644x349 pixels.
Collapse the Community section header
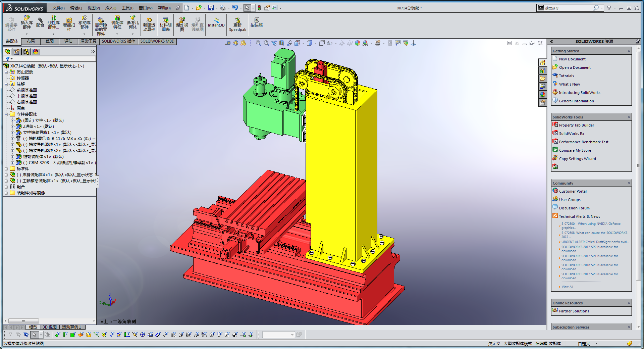(x=629, y=183)
